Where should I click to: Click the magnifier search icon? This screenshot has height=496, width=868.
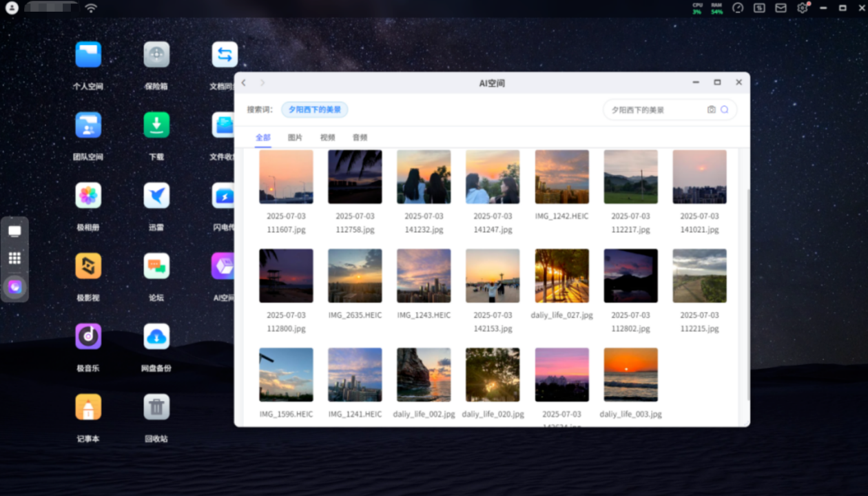coord(725,110)
